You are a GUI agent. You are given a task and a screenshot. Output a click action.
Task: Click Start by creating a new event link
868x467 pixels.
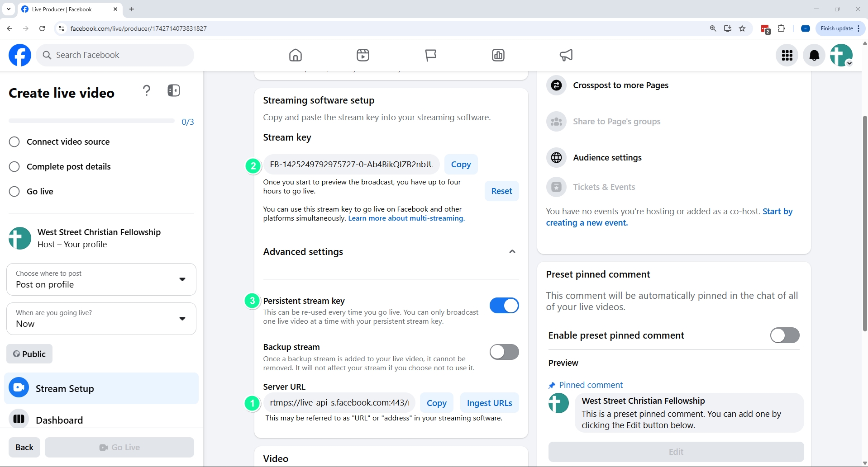(x=669, y=217)
